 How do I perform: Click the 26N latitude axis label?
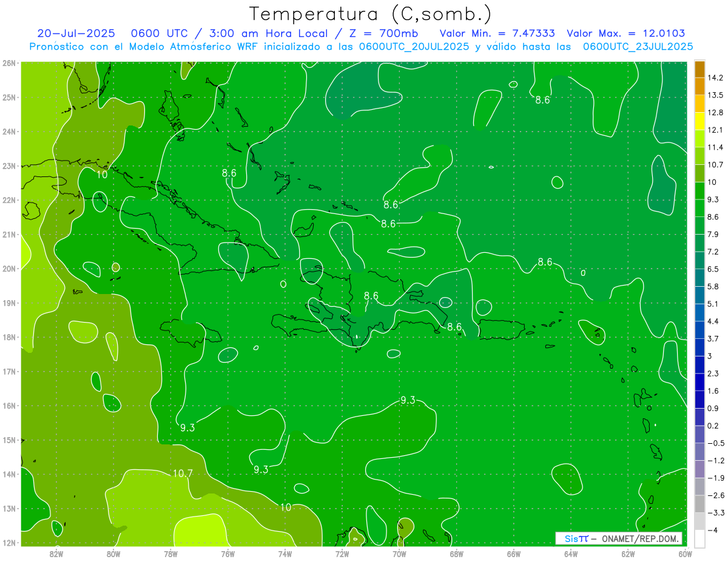9,62
